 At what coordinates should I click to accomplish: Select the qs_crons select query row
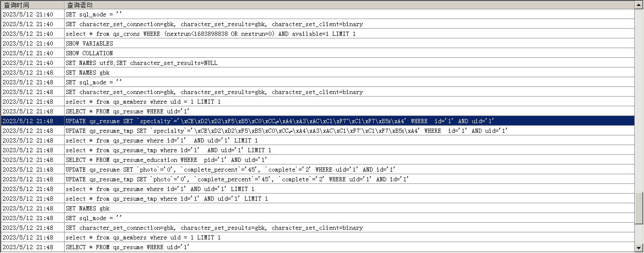[210, 34]
